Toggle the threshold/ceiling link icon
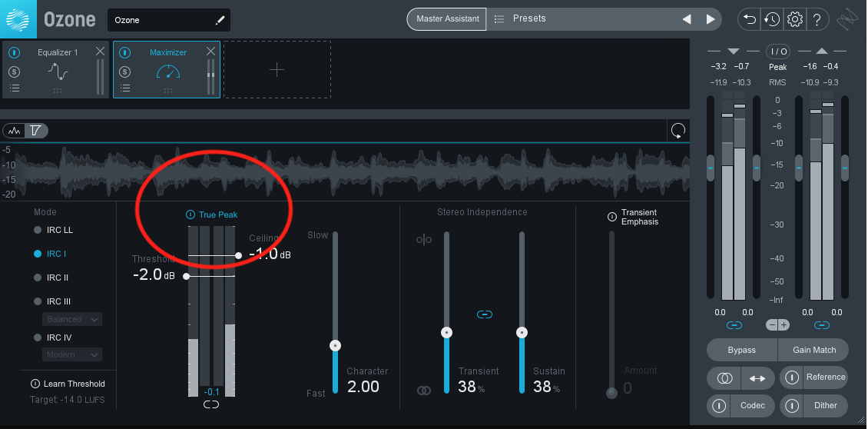Screen dimensions: 868x429 pos(211,405)
